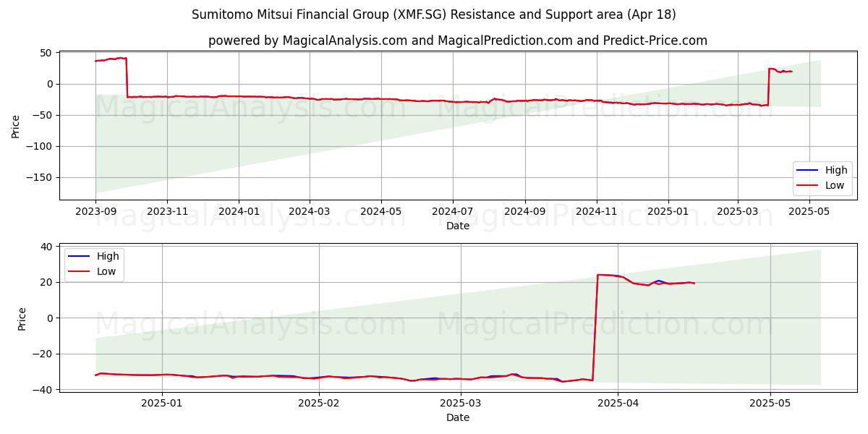Viewport: 868px width, 434px height.
Task: Click the 2023-11 date tick label
Action: pyautogui.click(x=167, y=212)
